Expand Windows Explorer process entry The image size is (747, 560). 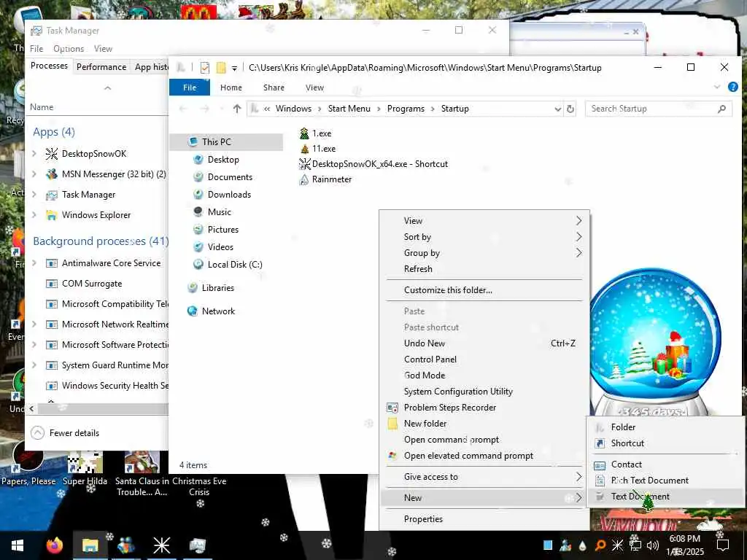tap(34, 215)
